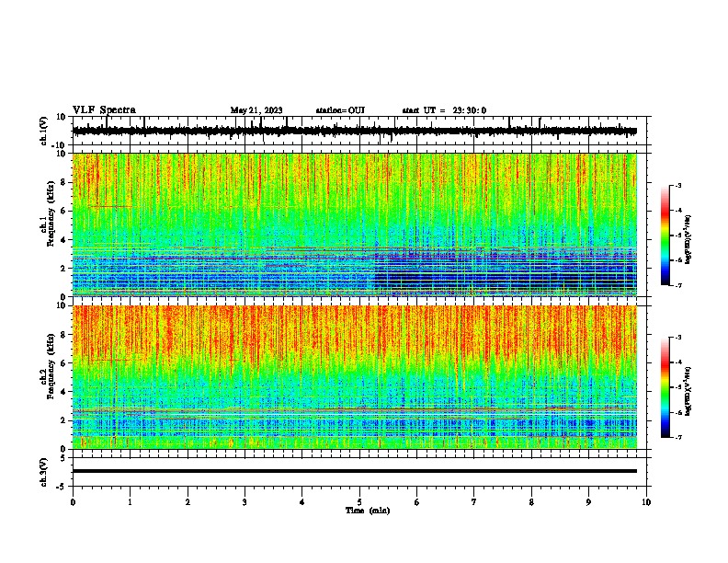Click the "VLF Spectra" plot title

tap(104, 110)
